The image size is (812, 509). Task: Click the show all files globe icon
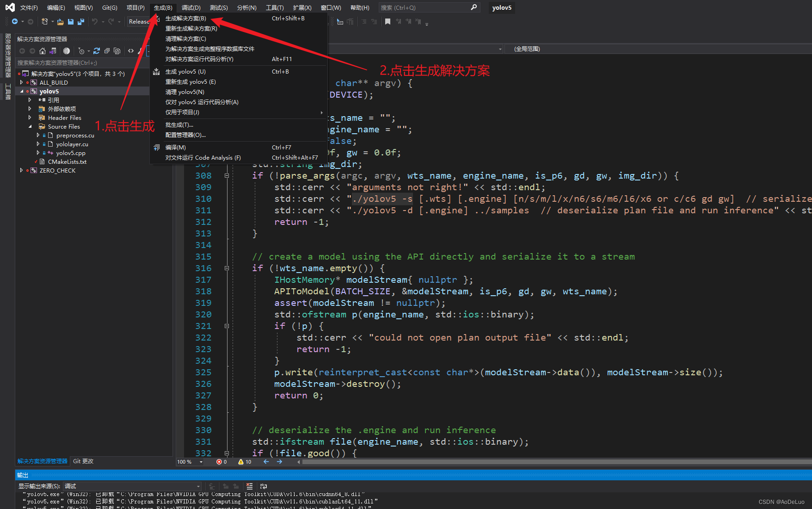pos(67,51)
